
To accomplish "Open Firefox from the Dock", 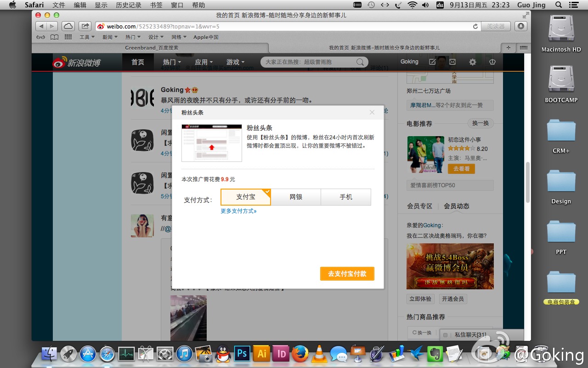I will click(300, 353).
